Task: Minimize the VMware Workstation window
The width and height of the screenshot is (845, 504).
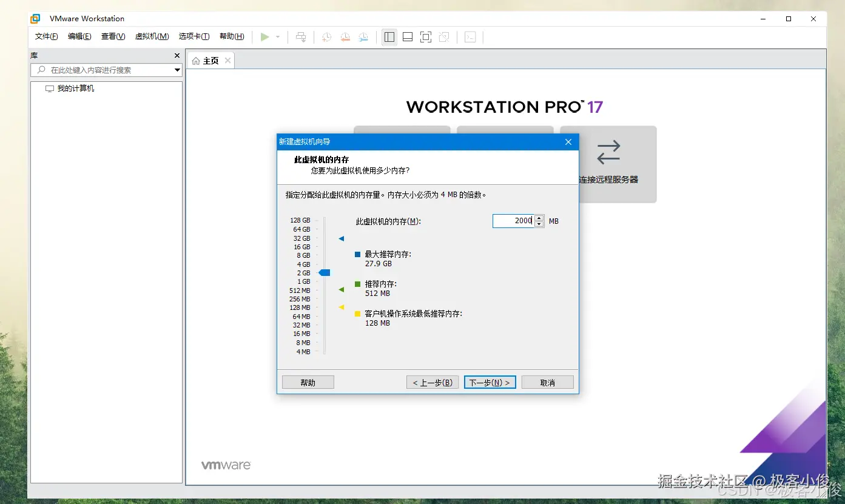Action: 763,19
